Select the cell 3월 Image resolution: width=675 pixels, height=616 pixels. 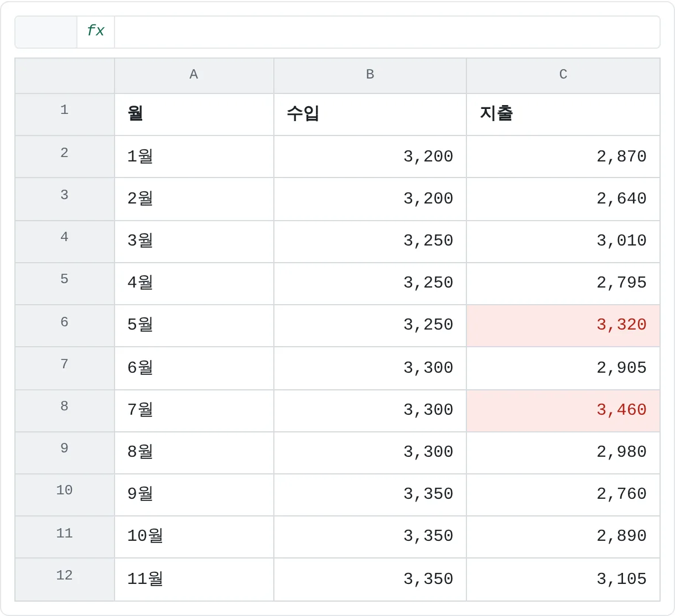click(x=194, y=242)
